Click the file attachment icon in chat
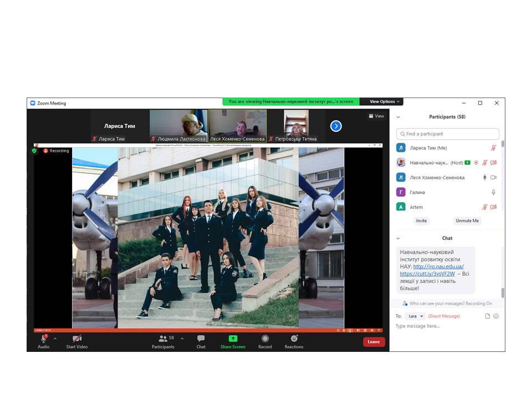 [x=488, y=316]
